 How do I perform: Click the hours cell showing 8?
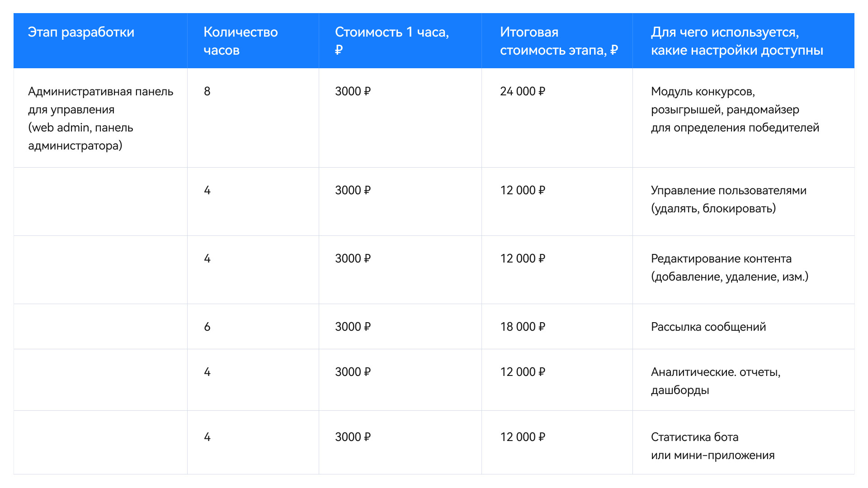(x=207, y=91)
